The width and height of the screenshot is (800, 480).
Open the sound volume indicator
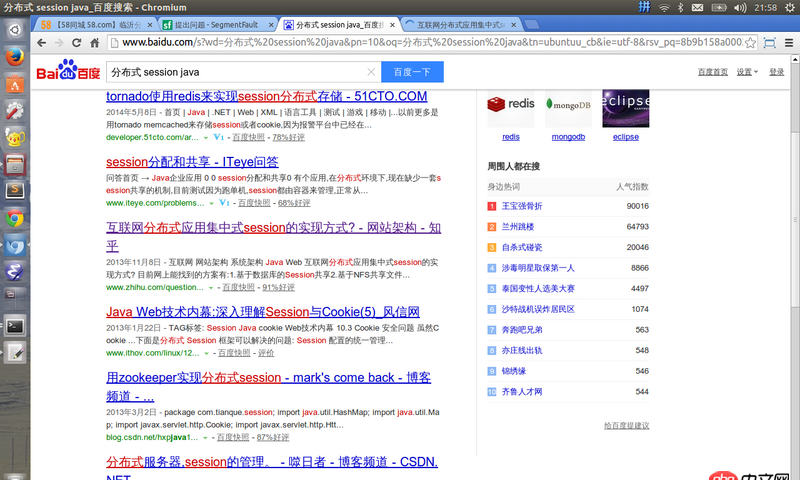click(x=739, y=8)
